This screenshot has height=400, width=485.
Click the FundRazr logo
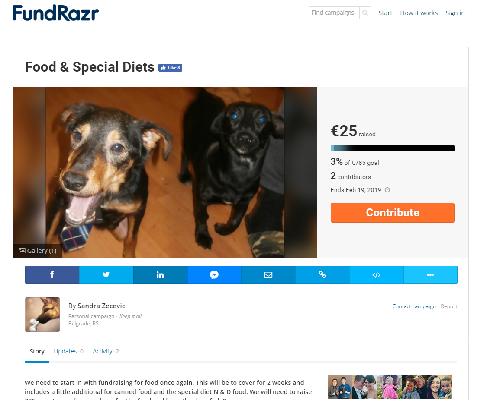click(x=56, y=13)
